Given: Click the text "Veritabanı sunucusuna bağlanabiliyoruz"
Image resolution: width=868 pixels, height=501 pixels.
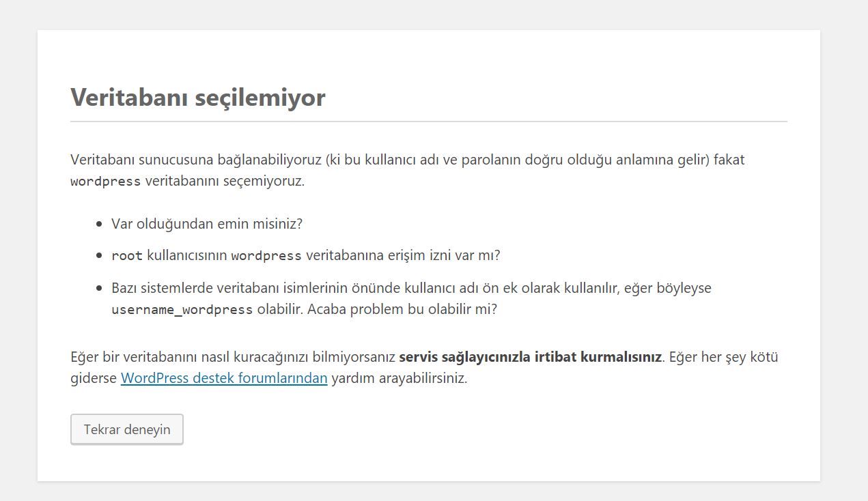Looking at the screenshot, I should tap(196, 160).
